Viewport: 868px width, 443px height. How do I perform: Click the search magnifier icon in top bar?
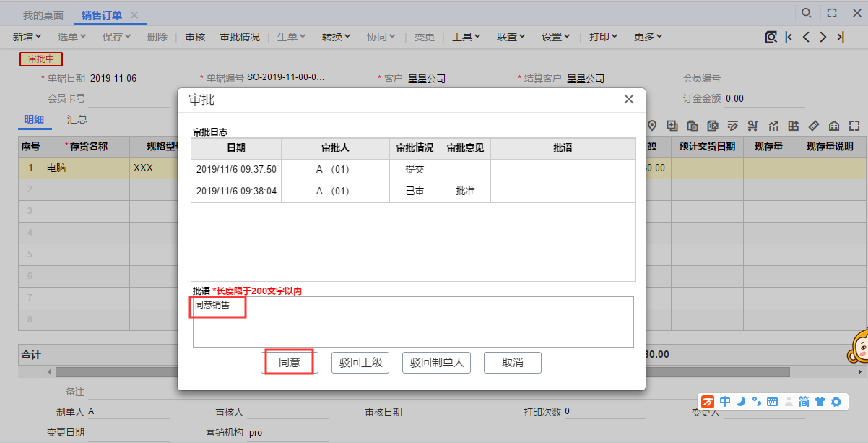(x=807, y=13)
